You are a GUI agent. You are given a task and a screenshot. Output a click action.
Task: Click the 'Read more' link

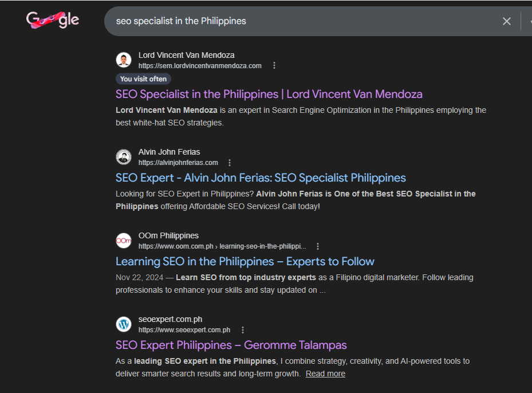(325, 374)
